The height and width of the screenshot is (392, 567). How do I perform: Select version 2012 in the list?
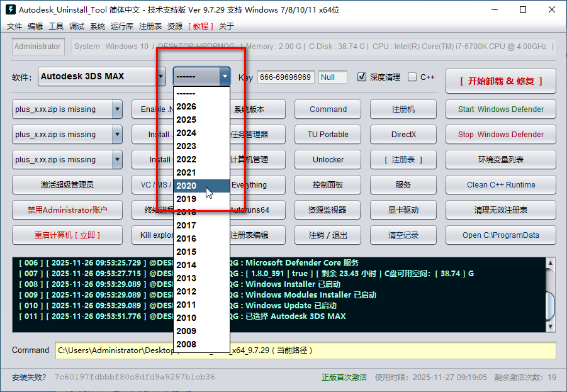point(201,291)
